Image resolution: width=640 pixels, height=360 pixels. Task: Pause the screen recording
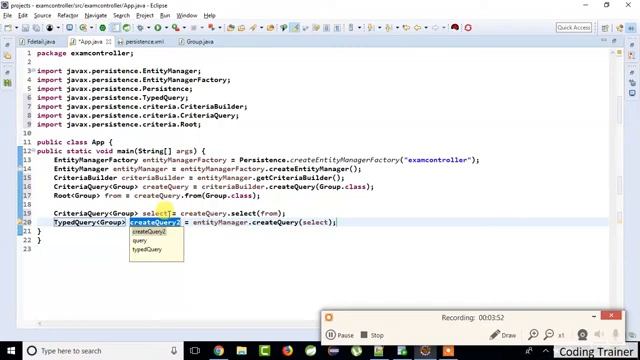tap(340, 335)
